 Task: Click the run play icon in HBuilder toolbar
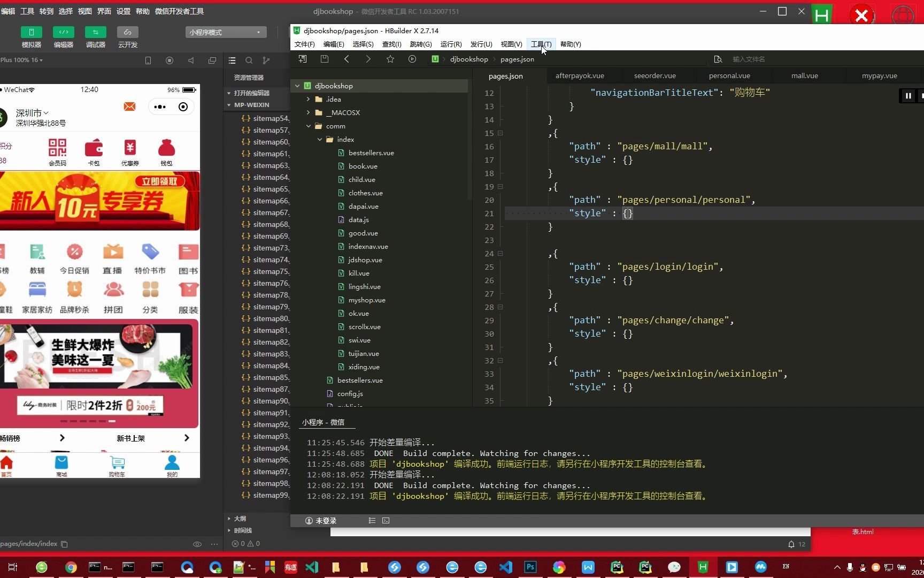click(412, 59)
